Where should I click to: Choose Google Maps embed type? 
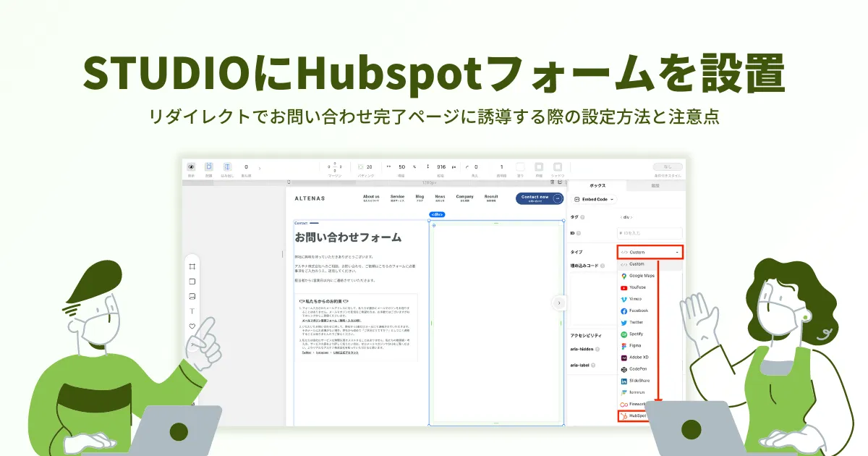[650, 276]
